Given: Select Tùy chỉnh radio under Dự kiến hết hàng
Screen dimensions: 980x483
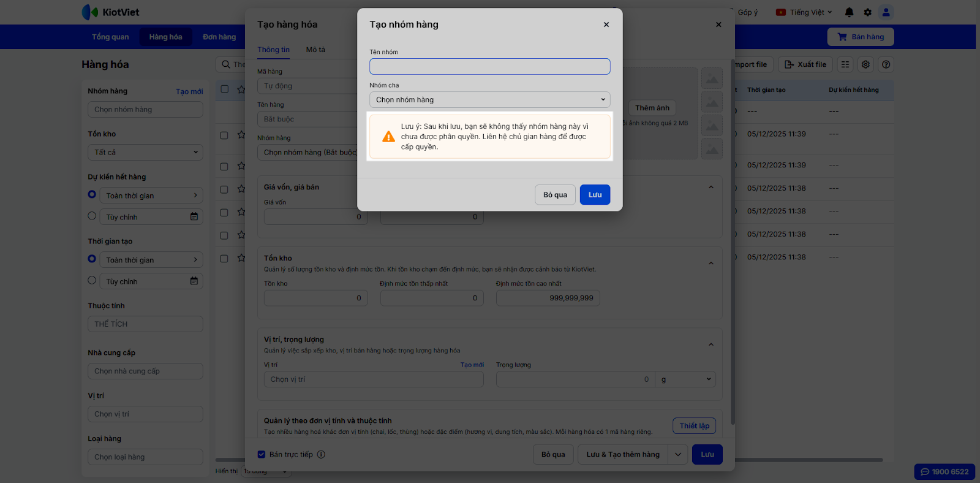Looking at the screenshot, I should (x=92, y=216).
